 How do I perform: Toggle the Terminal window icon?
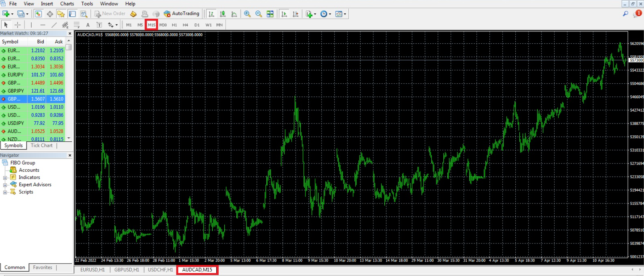click(x=72, y=14)
